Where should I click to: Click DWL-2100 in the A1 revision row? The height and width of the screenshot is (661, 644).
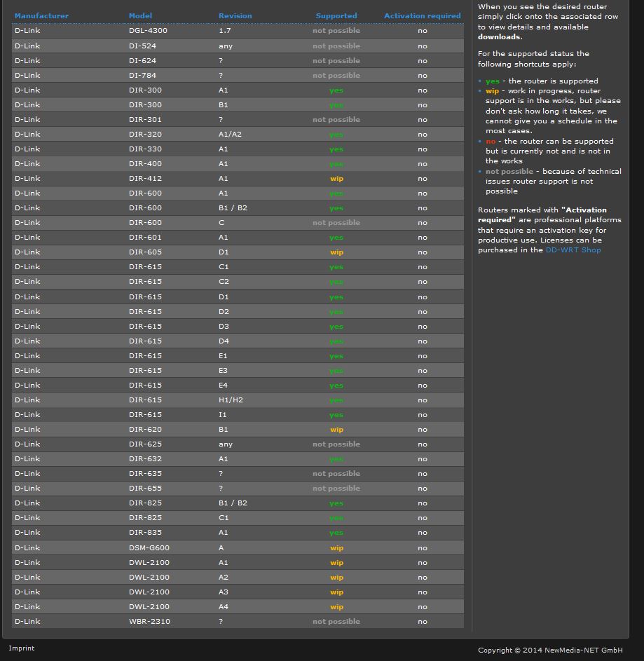point(149,563)
